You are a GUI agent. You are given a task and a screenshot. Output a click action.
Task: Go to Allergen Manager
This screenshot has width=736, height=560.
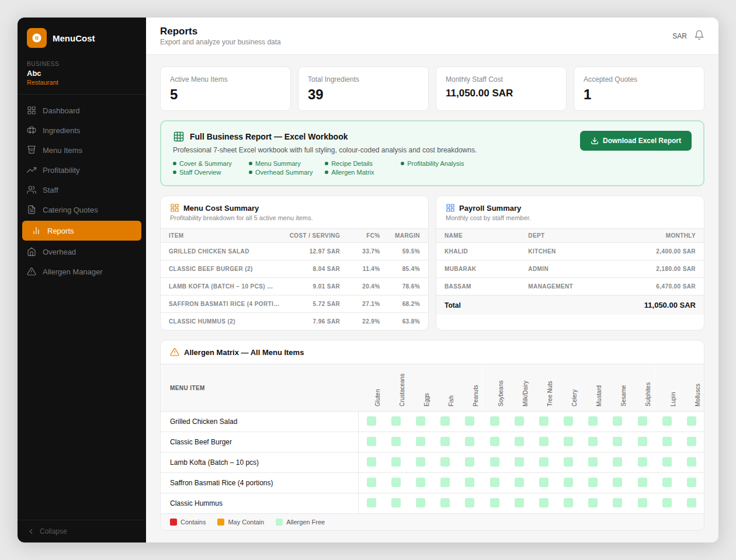(82, 272)
